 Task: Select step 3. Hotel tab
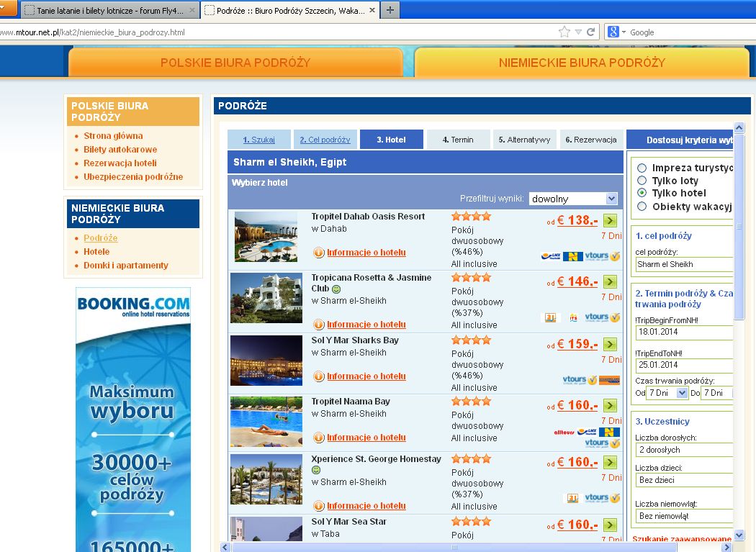[x=392, y=140]
